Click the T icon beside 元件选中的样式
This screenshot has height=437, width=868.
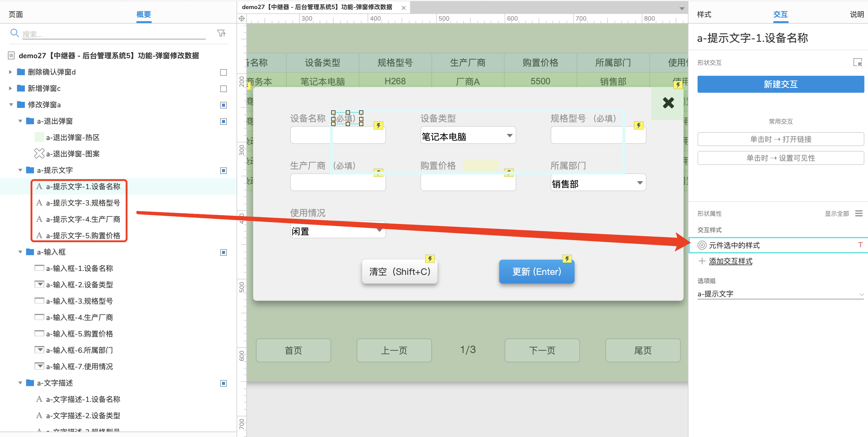tap(860, 245)
